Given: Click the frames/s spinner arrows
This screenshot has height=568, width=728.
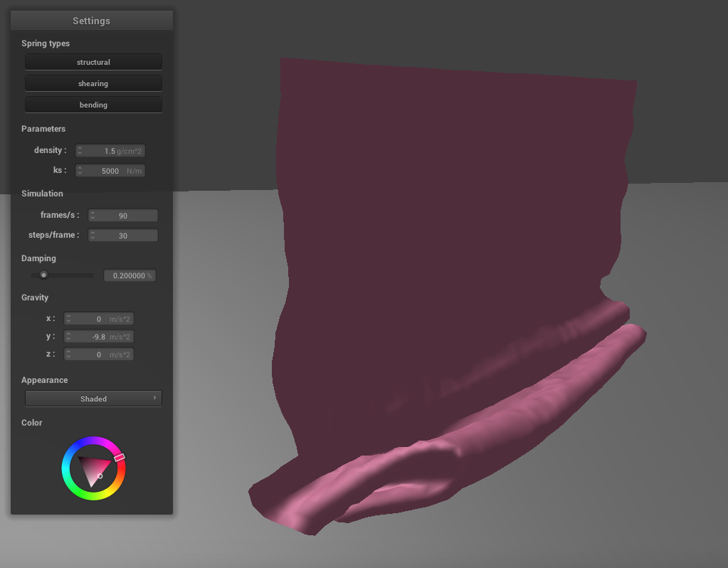Looking at the screenshot, I should tap(93, 216).
